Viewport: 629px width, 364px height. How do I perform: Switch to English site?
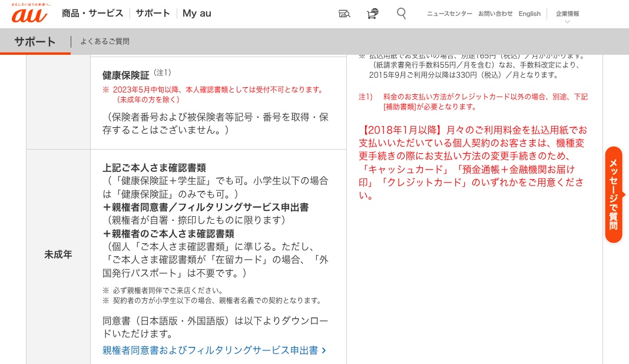529,14
